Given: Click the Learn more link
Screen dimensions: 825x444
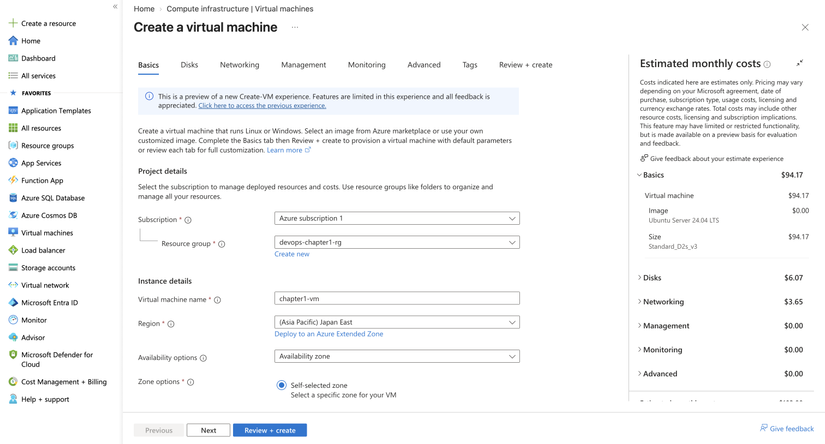Looking at the screenshot, I should tap(289, 150).
